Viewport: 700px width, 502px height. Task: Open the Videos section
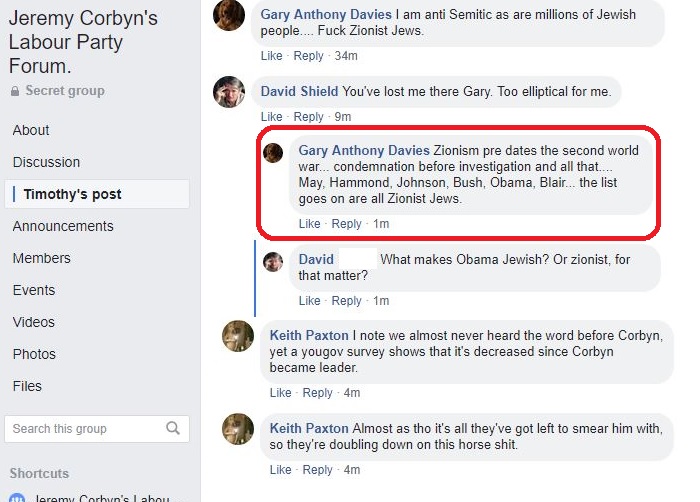(34, 322)
